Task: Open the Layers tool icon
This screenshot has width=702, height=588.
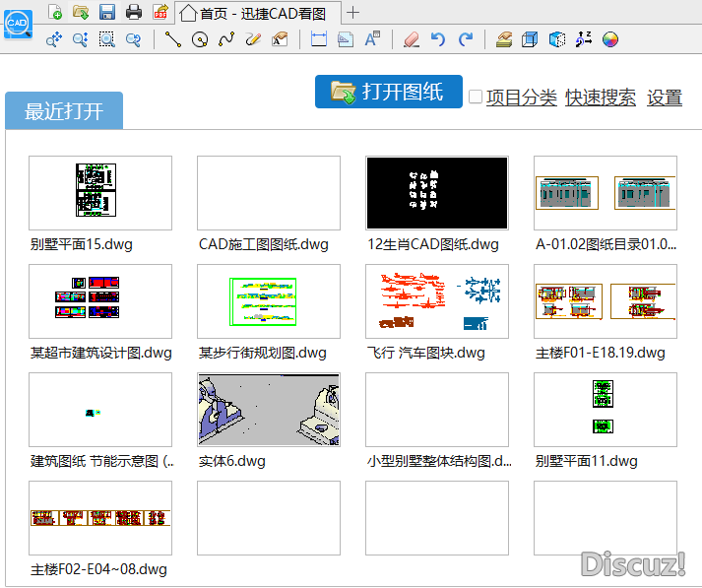Action: point(503,39)
